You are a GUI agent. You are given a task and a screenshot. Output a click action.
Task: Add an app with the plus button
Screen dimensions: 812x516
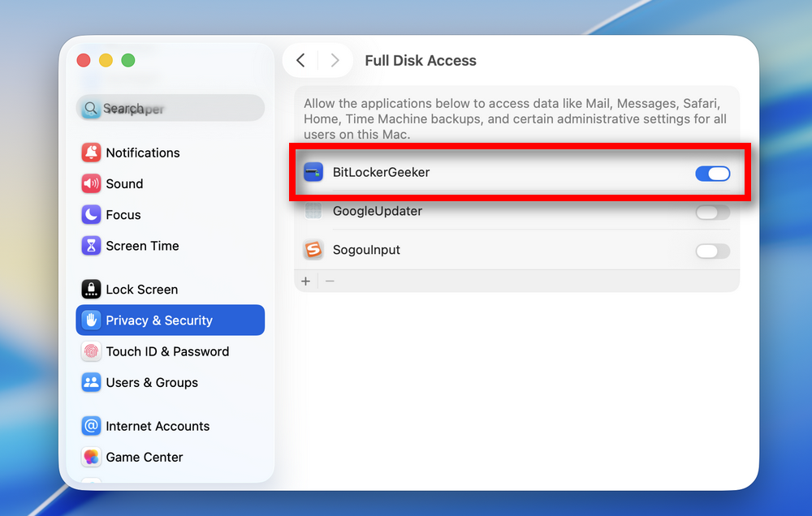305,281
